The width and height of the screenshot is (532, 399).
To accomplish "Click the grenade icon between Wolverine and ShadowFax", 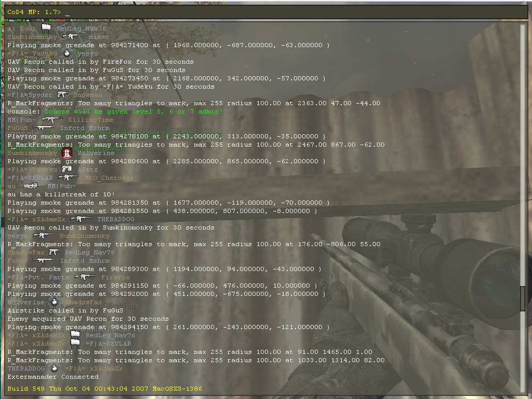I will [54, 302].
